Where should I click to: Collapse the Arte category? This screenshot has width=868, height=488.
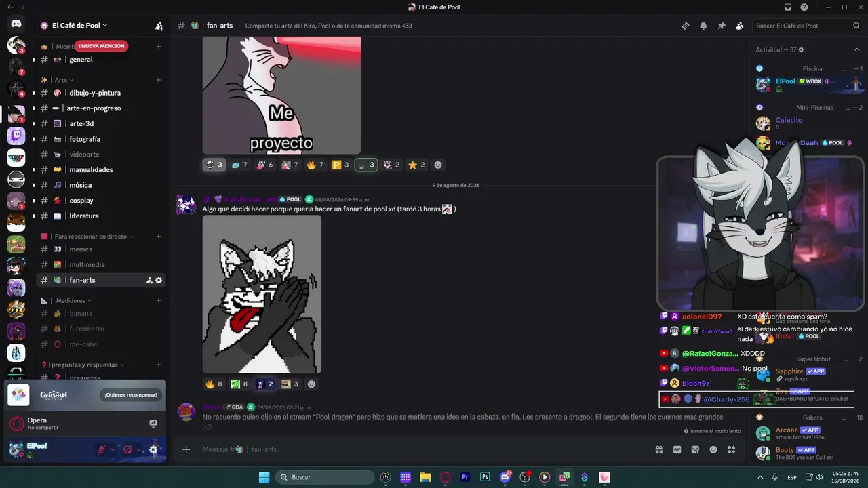(x=64, y=80)
